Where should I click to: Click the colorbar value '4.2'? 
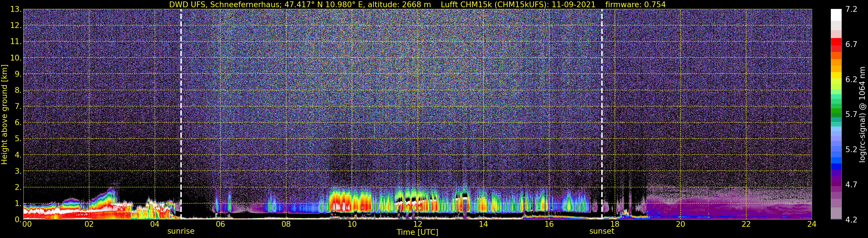tap(852, 220)
